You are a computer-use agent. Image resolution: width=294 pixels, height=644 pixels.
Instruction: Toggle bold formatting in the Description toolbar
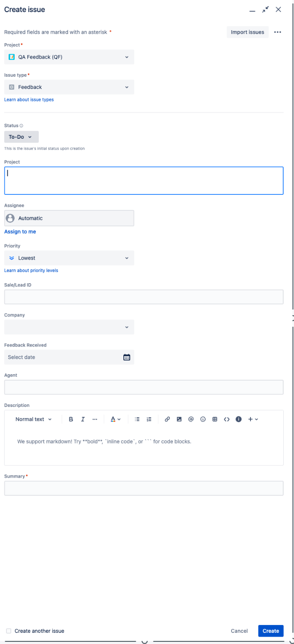71,419
